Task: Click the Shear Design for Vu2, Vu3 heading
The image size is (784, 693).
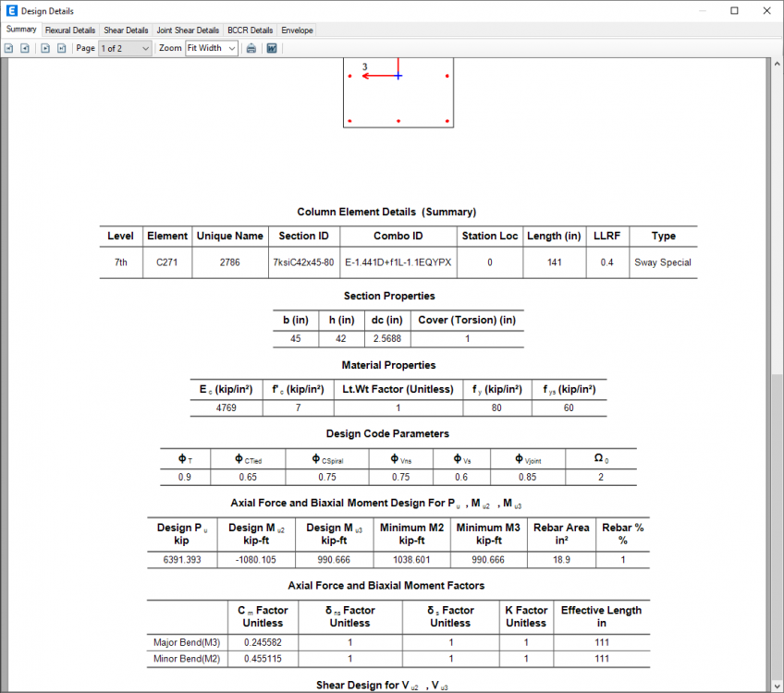Action: tap(382, 685)
